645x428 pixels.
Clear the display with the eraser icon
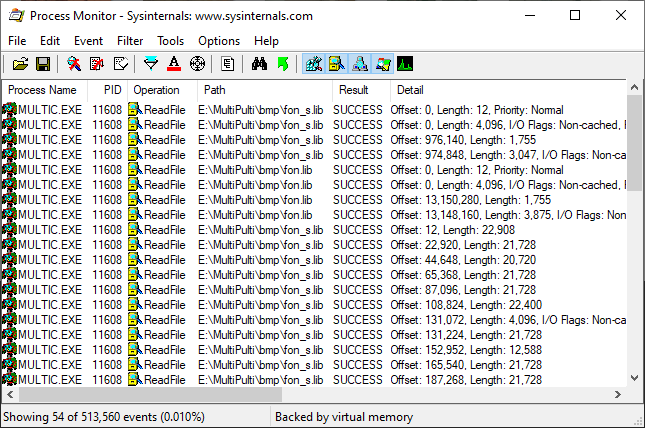click(121, 64)
